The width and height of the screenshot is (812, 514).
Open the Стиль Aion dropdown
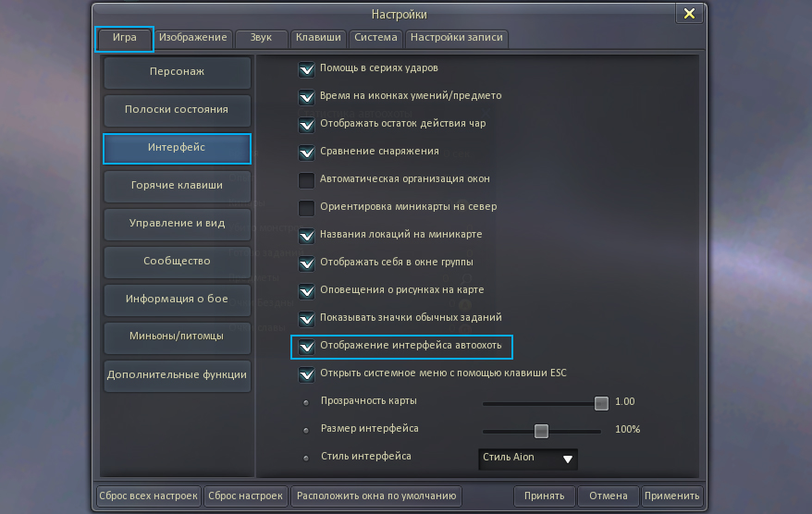[x=528, y=458]
